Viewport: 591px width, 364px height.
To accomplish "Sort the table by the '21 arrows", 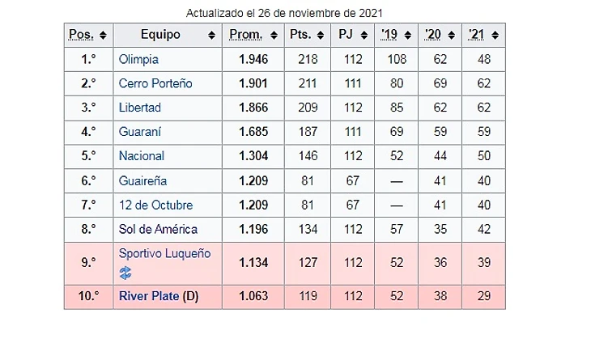I will click(x=494, y=36).
